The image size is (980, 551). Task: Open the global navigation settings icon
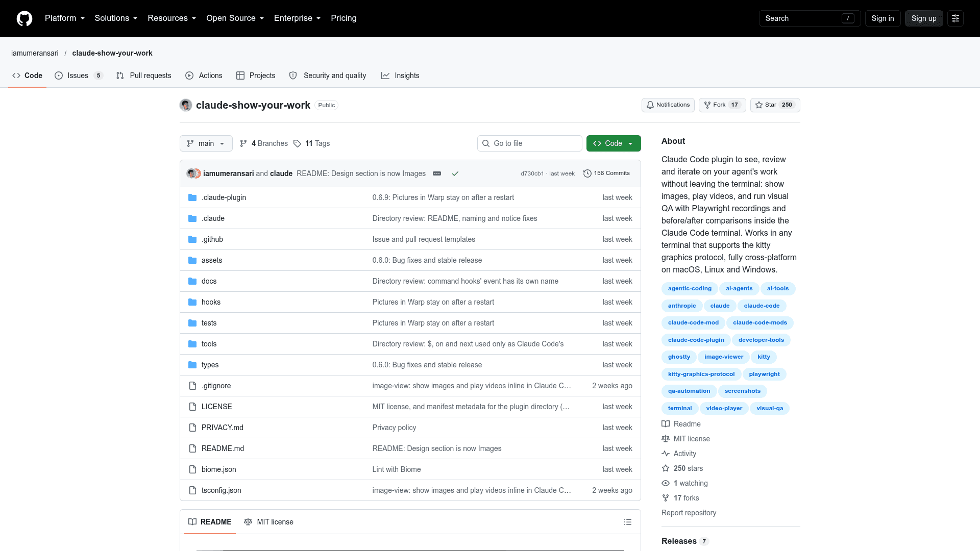pos(955,18)
